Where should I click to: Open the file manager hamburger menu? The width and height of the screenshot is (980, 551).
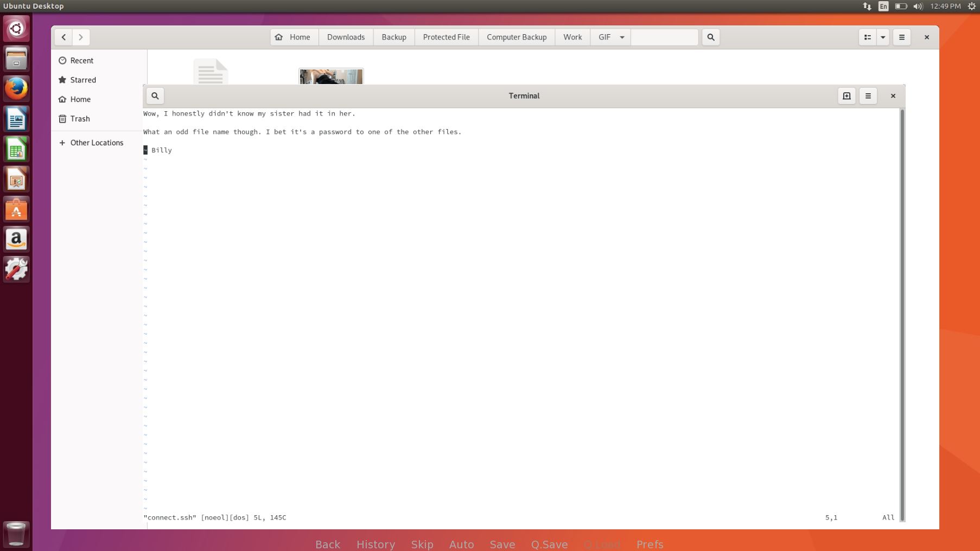[902, 37]
